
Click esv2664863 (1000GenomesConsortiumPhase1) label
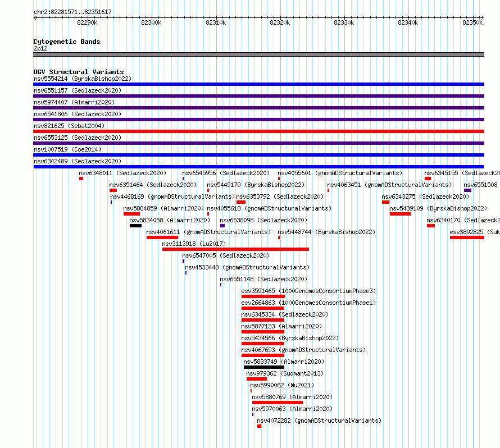308,303
